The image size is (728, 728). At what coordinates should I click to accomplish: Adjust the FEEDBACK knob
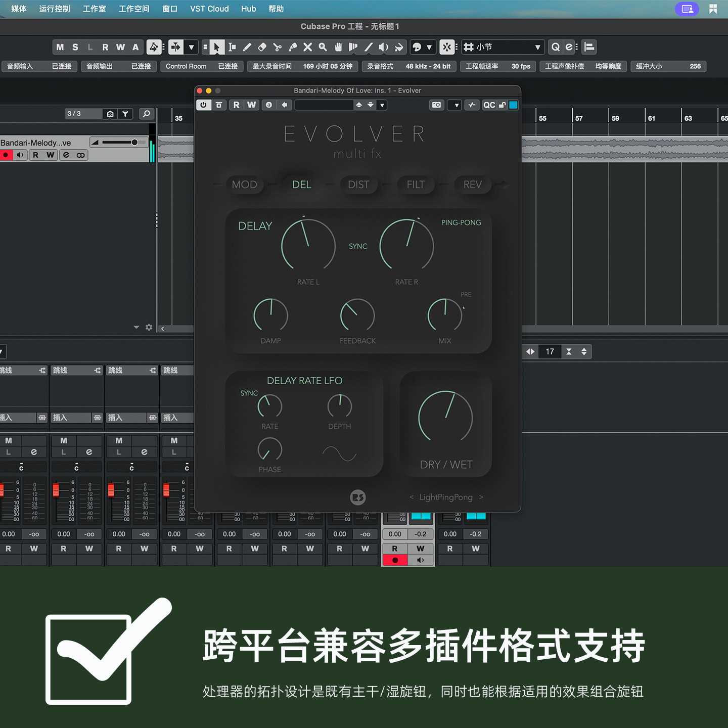point(357,315)
